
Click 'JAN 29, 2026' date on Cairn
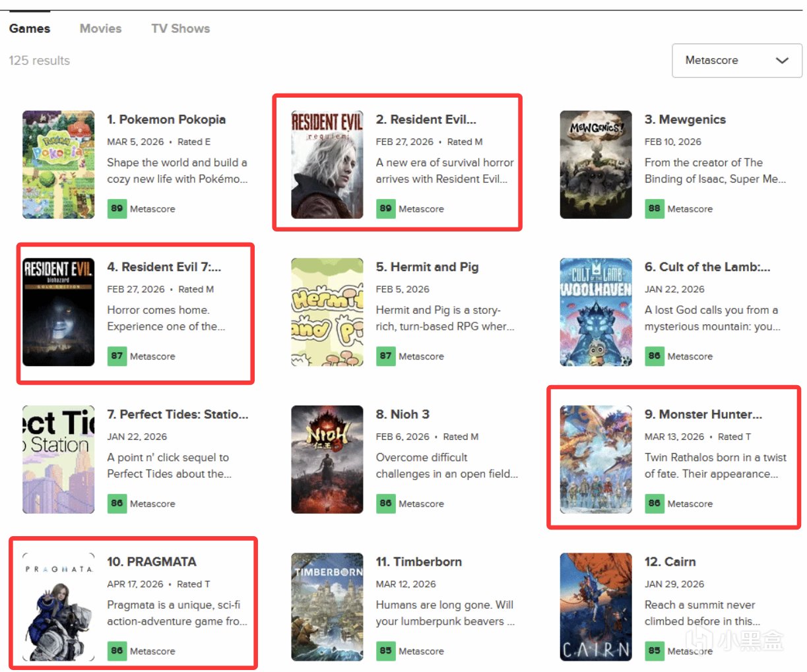674,584
